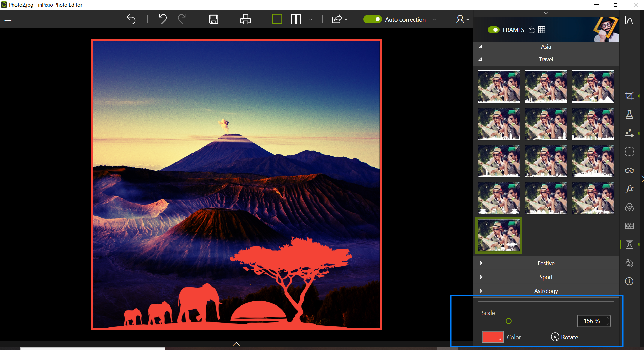Click the grid view icon next to FRAMES

click(542, 30)
